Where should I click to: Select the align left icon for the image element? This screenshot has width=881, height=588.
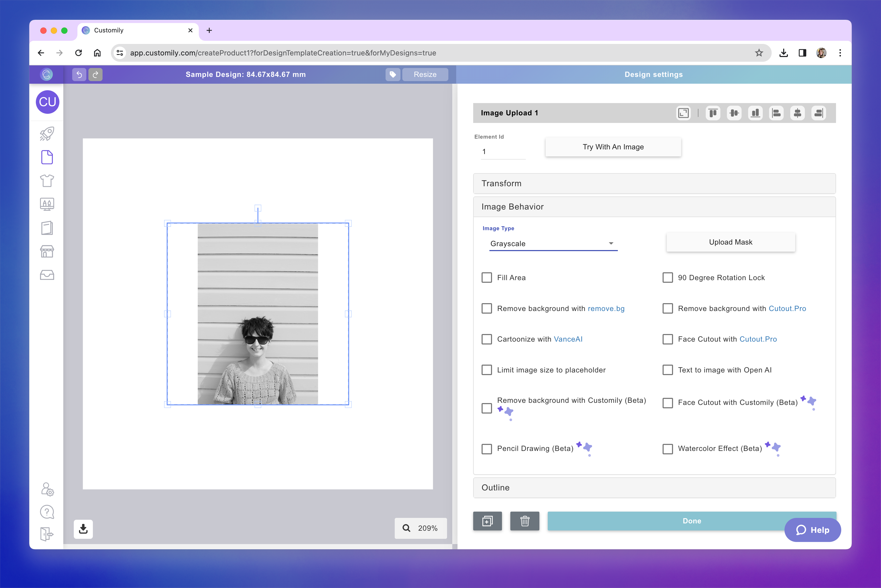[x=776, y=113]
